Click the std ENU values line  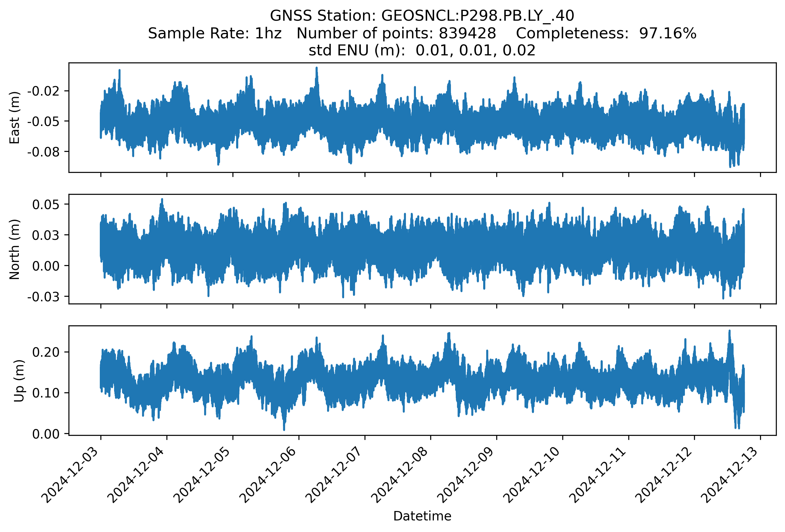coord(422,51)
